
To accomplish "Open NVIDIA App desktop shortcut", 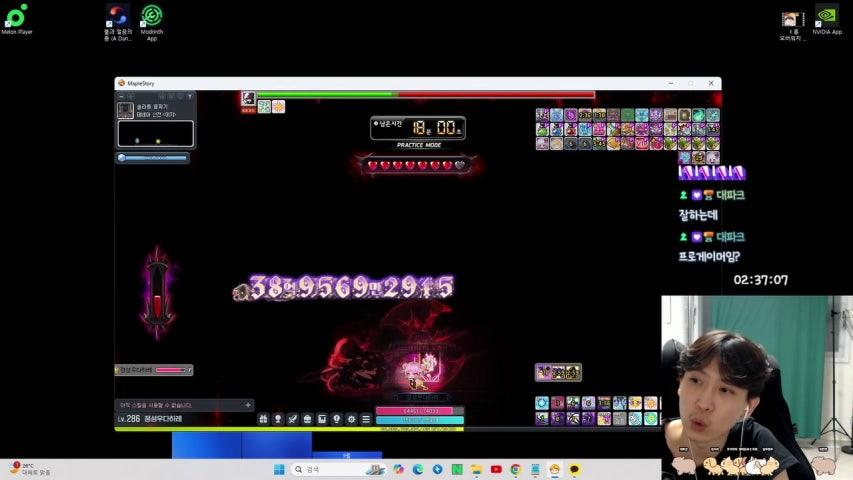I will (x=827, y=20).
